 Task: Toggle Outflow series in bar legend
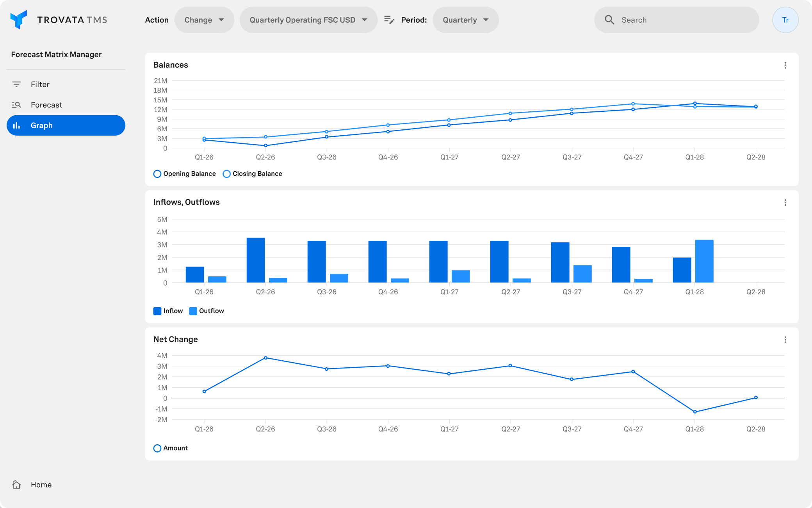coord(207,311)
